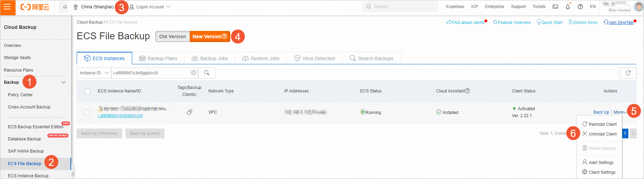
Task: Click the top search field
Action: point(400,7)
